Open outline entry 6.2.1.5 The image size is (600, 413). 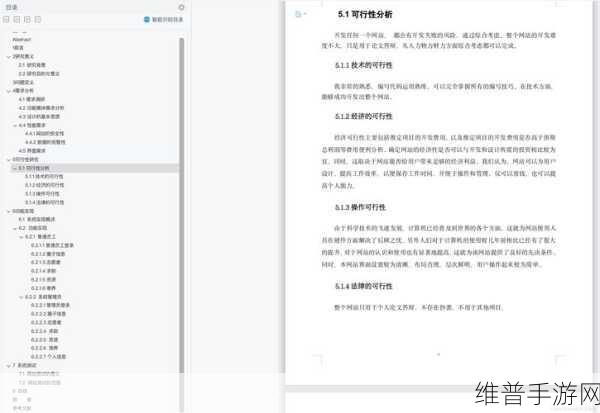coord(44,280)
